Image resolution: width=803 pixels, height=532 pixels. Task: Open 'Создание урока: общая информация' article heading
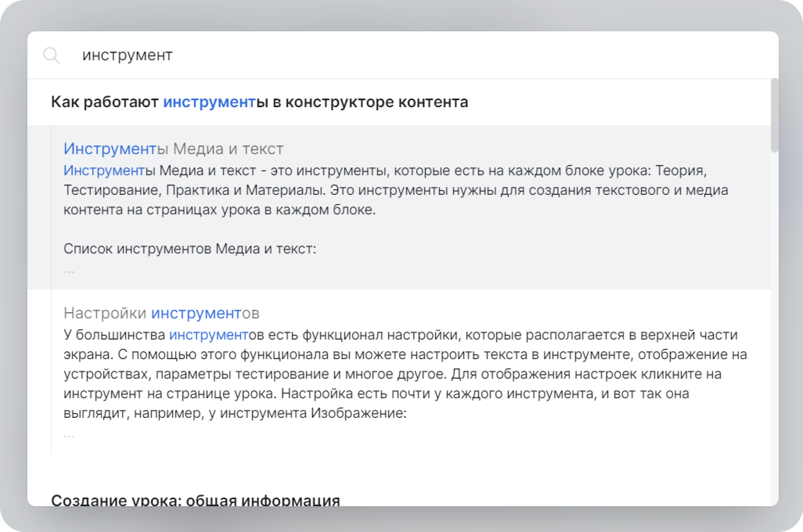(195, 500)
